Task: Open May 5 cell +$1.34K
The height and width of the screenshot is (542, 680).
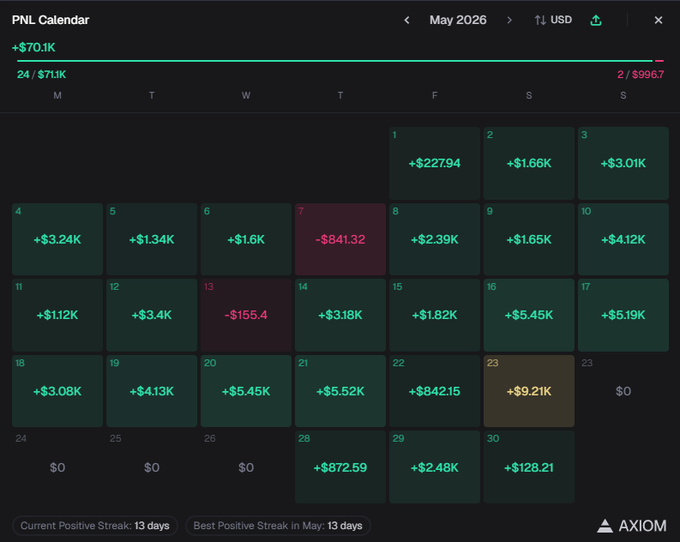Action: [x=151, y=239]
